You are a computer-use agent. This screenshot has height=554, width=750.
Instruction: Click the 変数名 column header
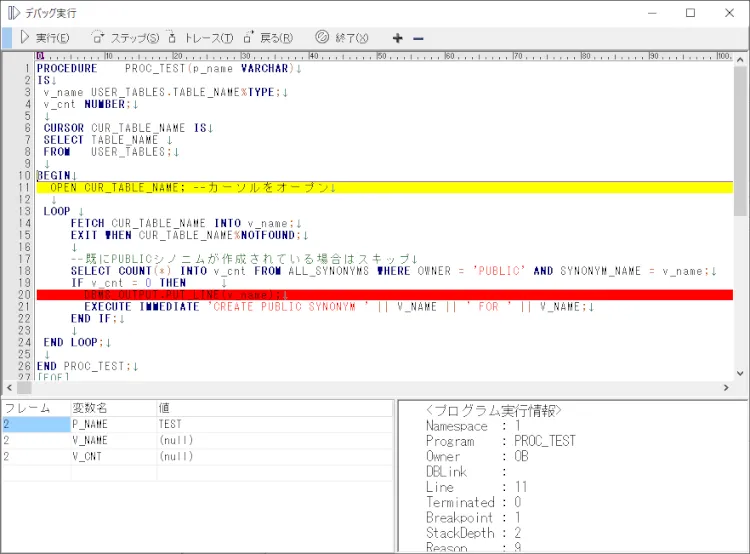coord(114,408)
